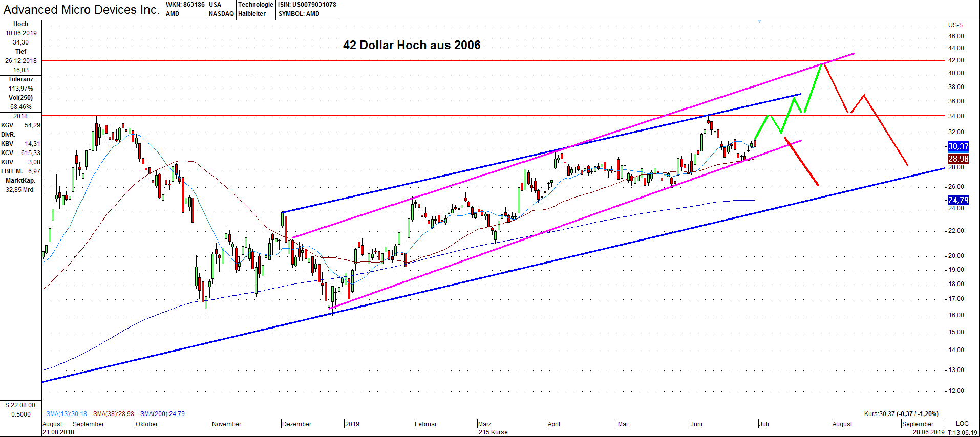Click the "Hoch" label in the side panel
980x437 pixels.
point(20,24)
